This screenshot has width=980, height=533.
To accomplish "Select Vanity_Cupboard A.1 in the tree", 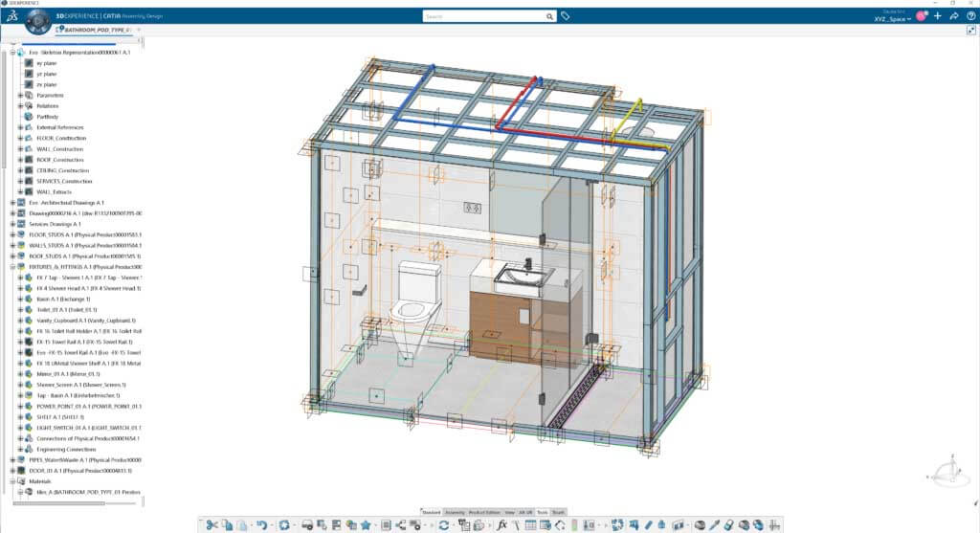I will coord(86,321).
